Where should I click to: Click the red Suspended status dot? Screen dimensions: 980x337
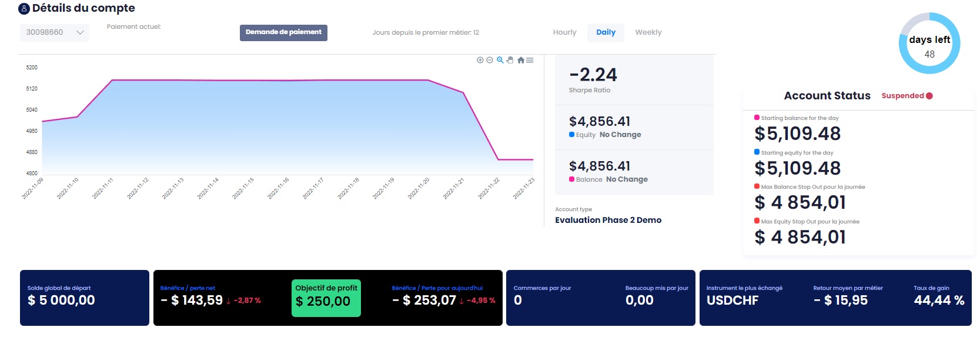[x=929, y=96]
